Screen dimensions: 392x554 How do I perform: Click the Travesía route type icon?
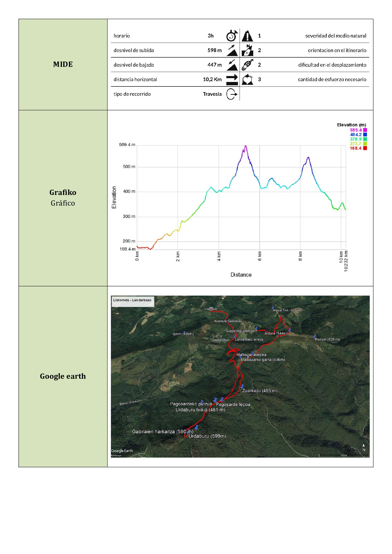click(x=232, y=94)
